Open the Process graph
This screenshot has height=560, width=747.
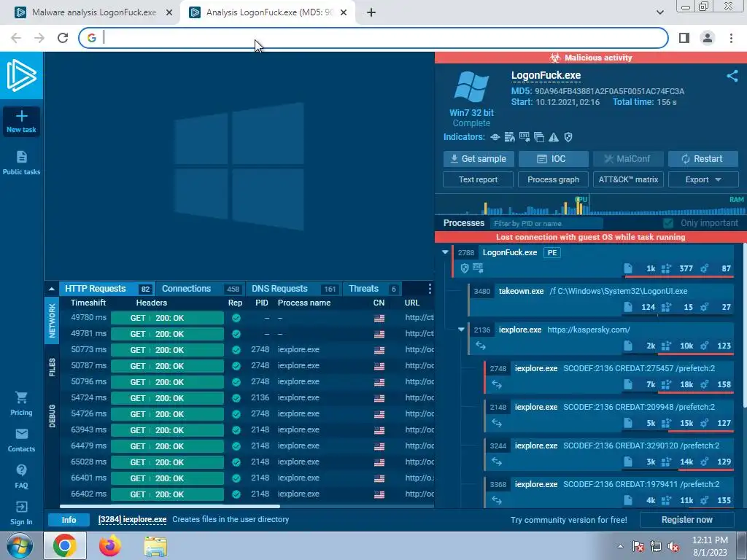click(553, 179)
